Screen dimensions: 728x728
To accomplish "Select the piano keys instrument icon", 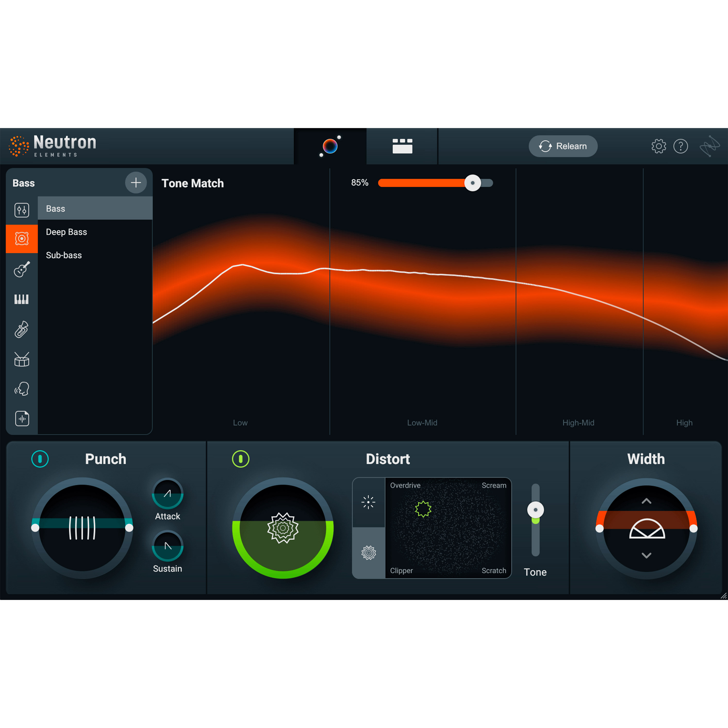I will [22, 299].
